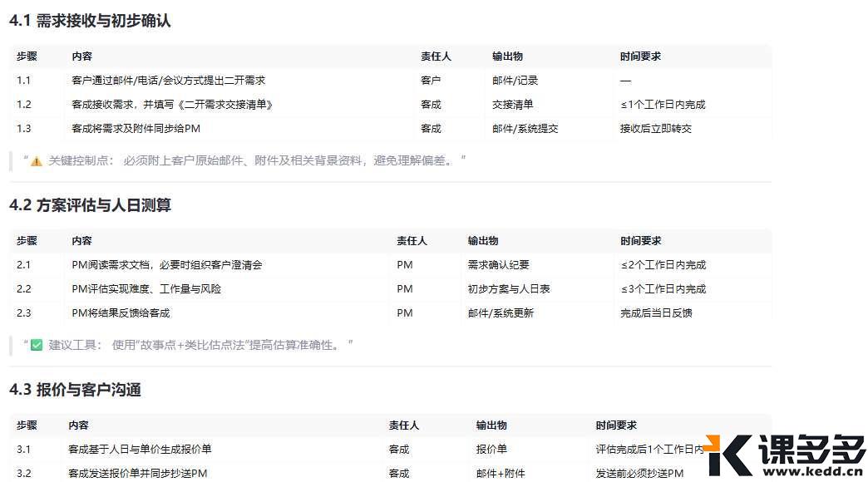Click step number 2.3
The height and width of the screenshot is (482, 868).
[x=24, y=312]
